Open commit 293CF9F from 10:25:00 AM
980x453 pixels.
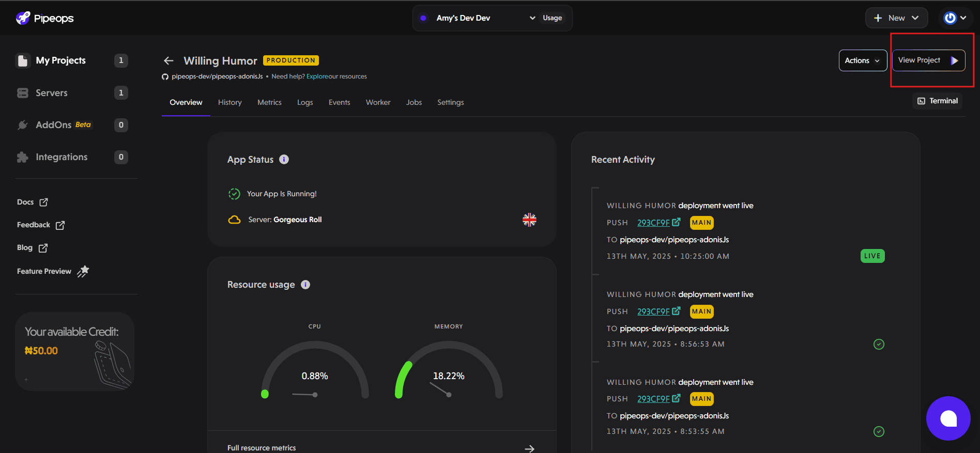pos(653,223)
